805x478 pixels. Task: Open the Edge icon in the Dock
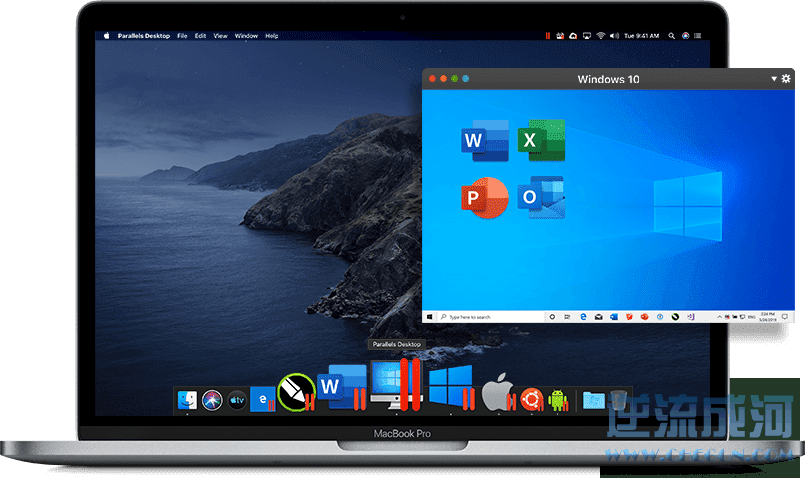[x=262, y=399]
